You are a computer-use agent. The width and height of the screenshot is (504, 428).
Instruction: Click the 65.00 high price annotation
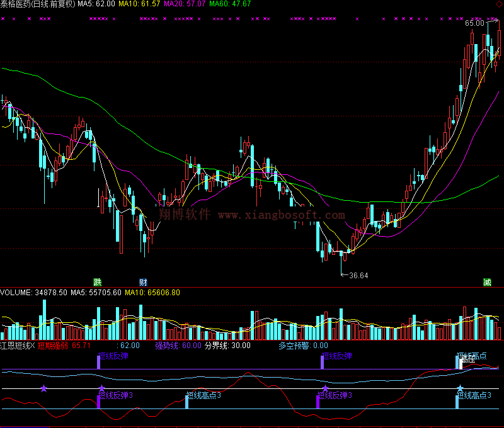(x=474, y=23)
